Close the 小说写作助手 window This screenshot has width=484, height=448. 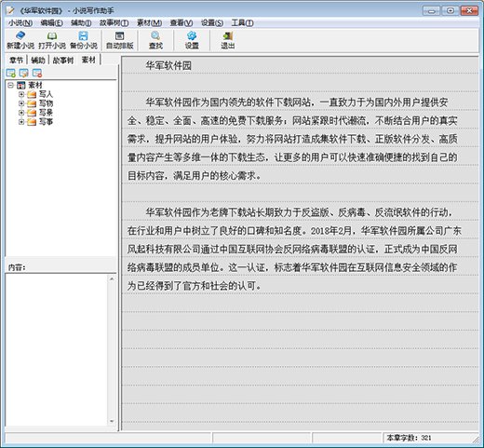[x=469, y=10]
